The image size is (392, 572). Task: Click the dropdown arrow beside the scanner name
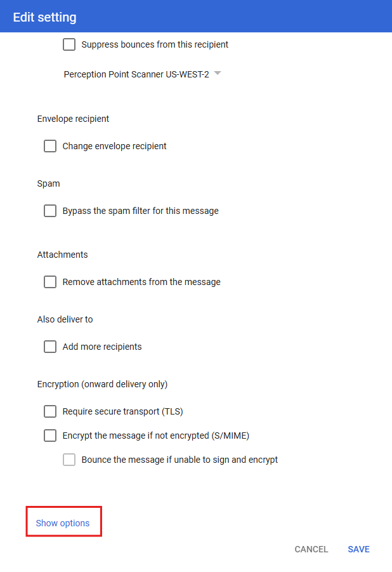(218, 74)
